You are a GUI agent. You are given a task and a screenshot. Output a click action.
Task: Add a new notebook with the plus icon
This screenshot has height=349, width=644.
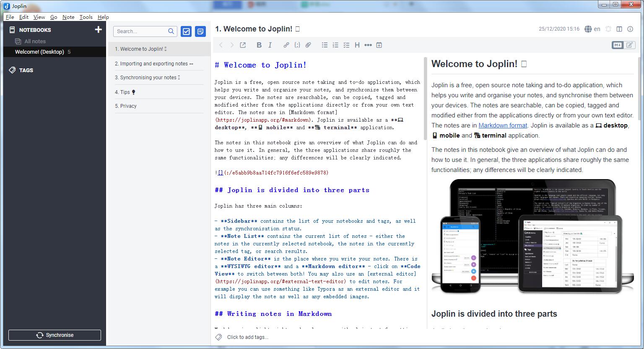coord(98,29)
